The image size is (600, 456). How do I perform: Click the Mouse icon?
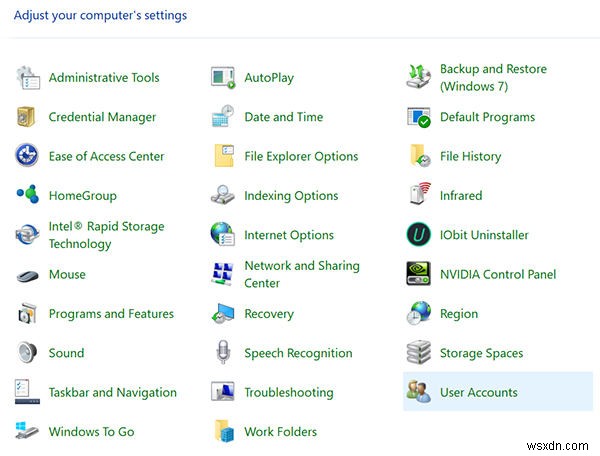coord(28,275)
